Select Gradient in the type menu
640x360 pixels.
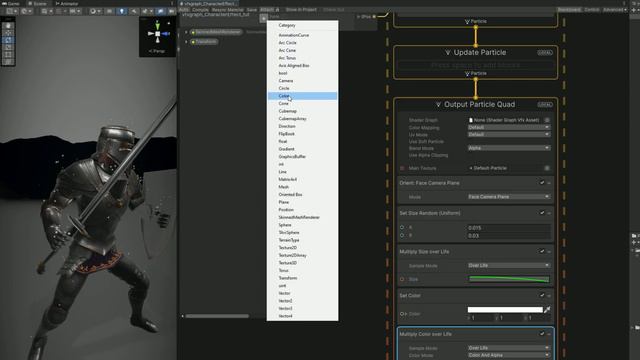click(302, 149)
